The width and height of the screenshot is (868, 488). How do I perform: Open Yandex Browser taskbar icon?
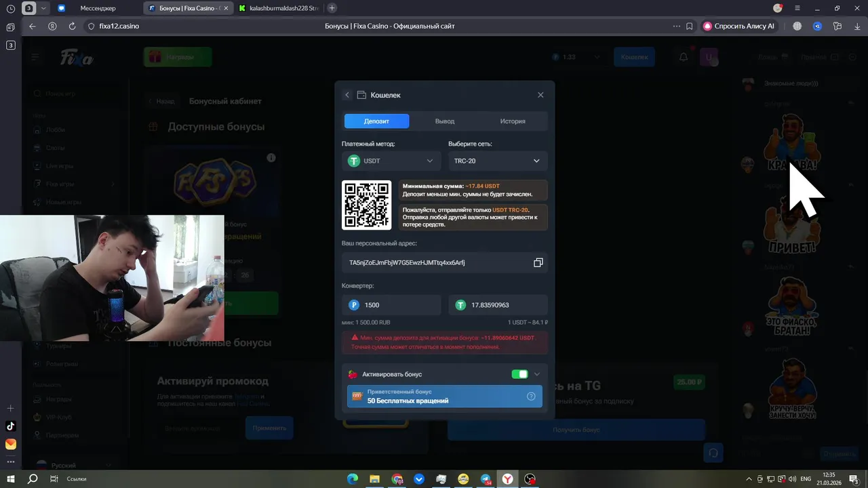(508, 479)
